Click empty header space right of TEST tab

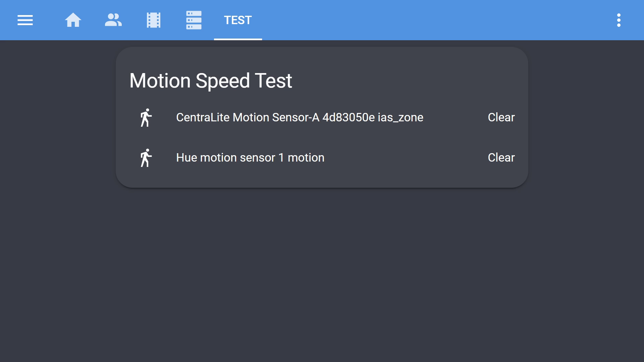pyautogui.click(x=436, y=20)
